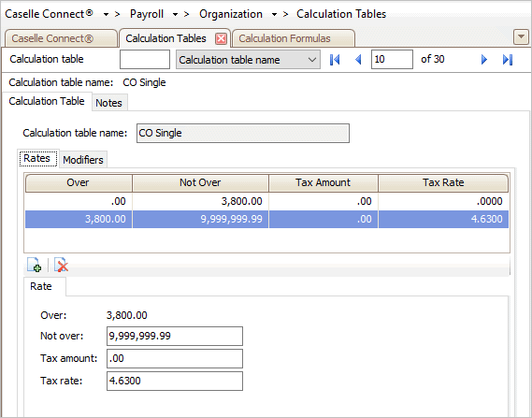Click Payroll in the breadcrumb
This screenshot has width=532, height=418.
point(147,14)
